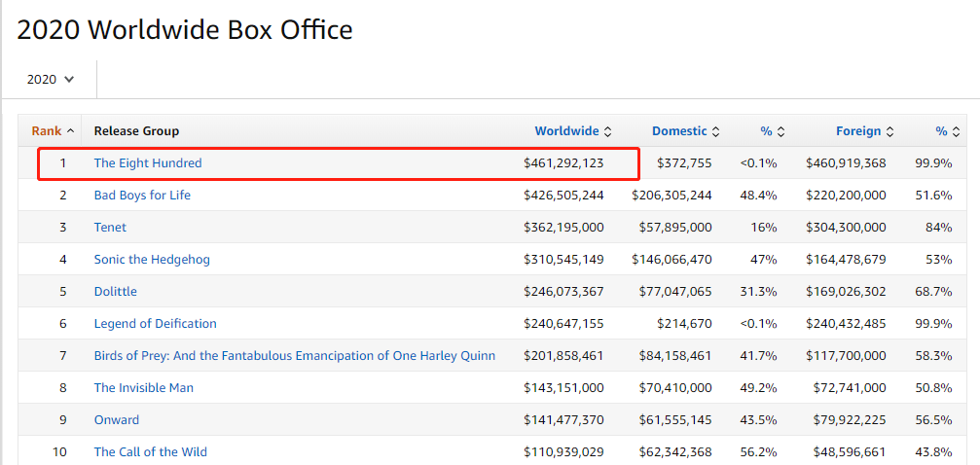This screenshot has width=980, height=465.
Task: Select domestic value $146,066,470
Action: [x=671, y=259]
